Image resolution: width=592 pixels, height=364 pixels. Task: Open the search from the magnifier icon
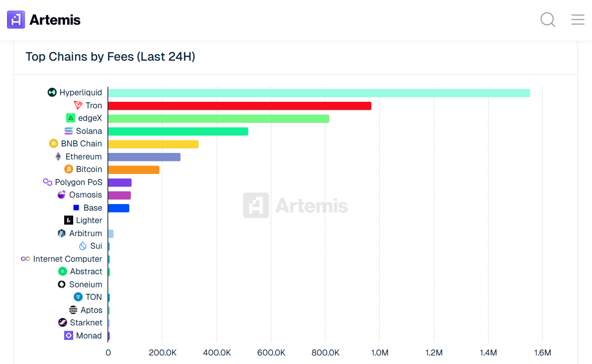pyautogui.click(x=547, y=20)
